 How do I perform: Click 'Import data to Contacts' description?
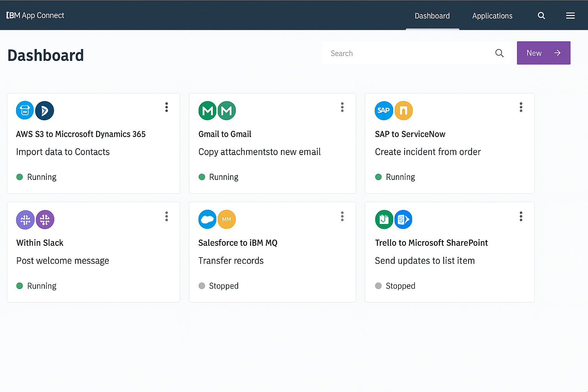pos(63,152)
